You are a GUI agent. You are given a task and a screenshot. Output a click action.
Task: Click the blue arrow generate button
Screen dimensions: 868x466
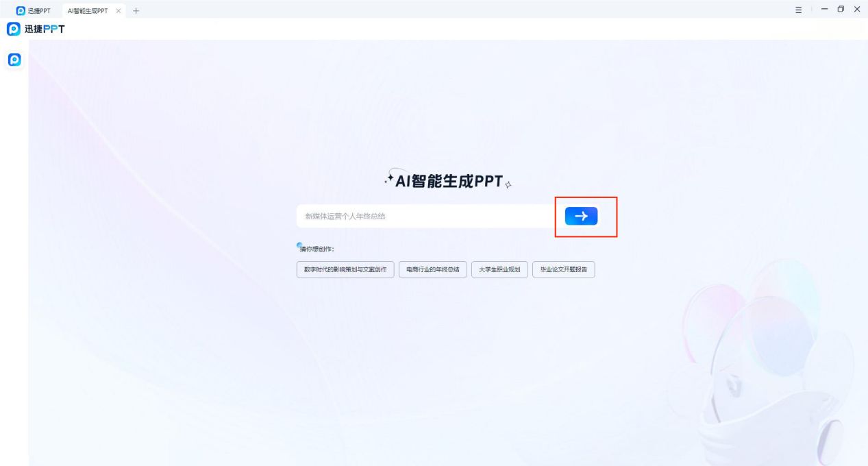click(x=581, y=216)
